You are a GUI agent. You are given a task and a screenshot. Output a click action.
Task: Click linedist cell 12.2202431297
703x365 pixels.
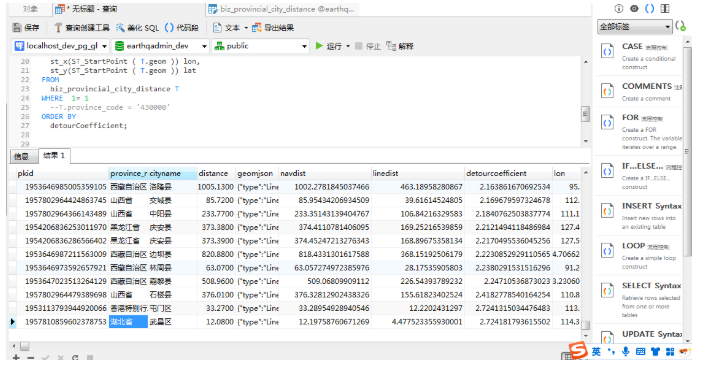pyautogui.click(x=417, y=309)
